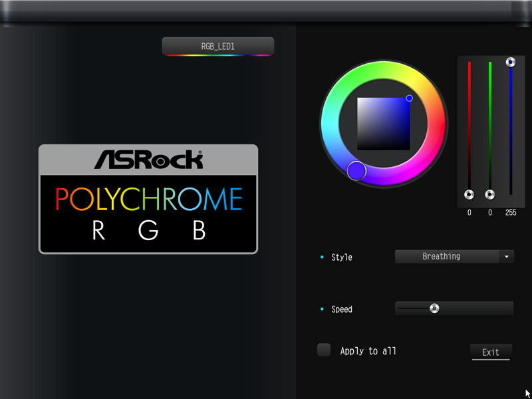This screenshot has width=532, height=399.
Task: Enable the Apply to all checkbox
Action: pyautogui.click(x=324, y=350)
